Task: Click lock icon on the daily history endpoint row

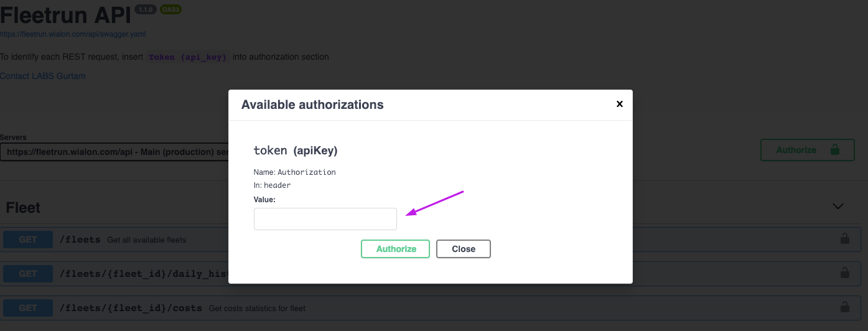Action: point(844,273)
